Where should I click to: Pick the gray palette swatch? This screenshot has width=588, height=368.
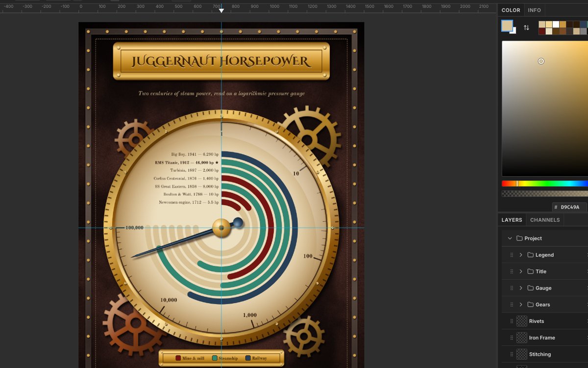coord(583,31)
